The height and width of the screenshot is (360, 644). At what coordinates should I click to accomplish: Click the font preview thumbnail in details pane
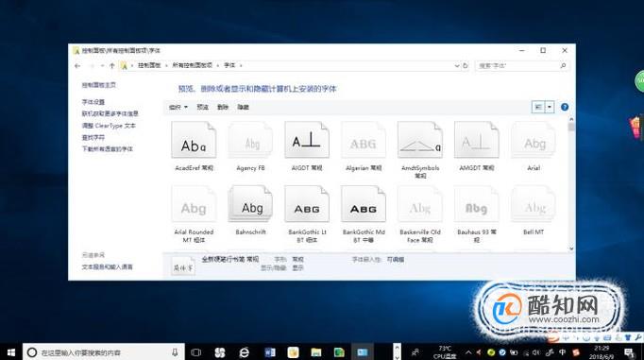click(x=183, y=266)
